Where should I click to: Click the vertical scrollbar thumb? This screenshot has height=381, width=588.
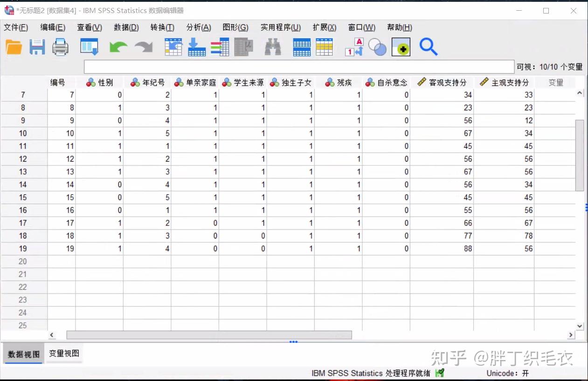click(580, 155)
